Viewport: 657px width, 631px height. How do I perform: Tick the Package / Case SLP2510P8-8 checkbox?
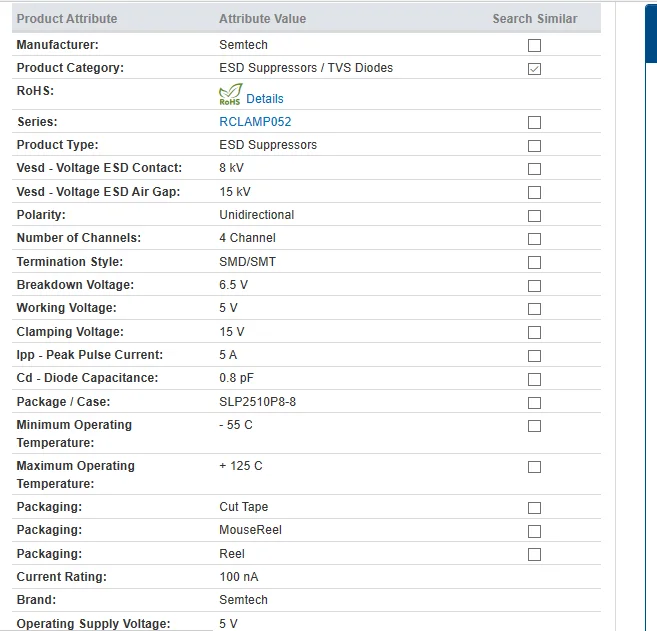[534, 403]
